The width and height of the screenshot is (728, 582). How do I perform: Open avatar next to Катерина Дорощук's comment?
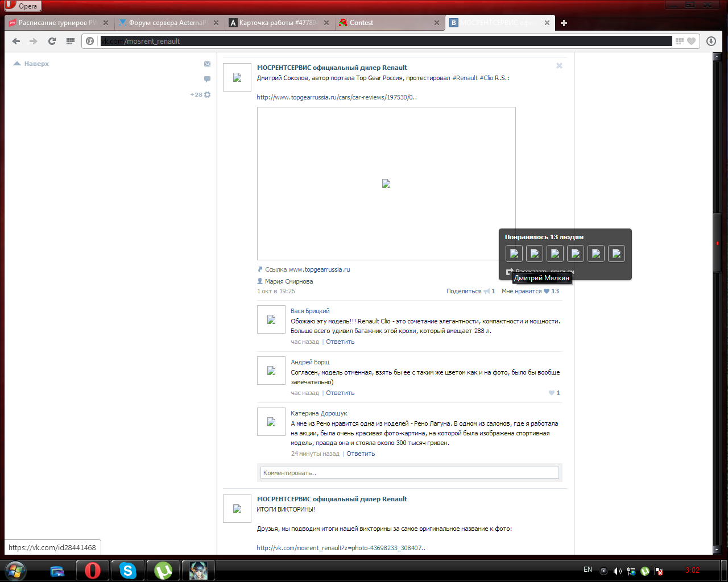tap(271, 422)
